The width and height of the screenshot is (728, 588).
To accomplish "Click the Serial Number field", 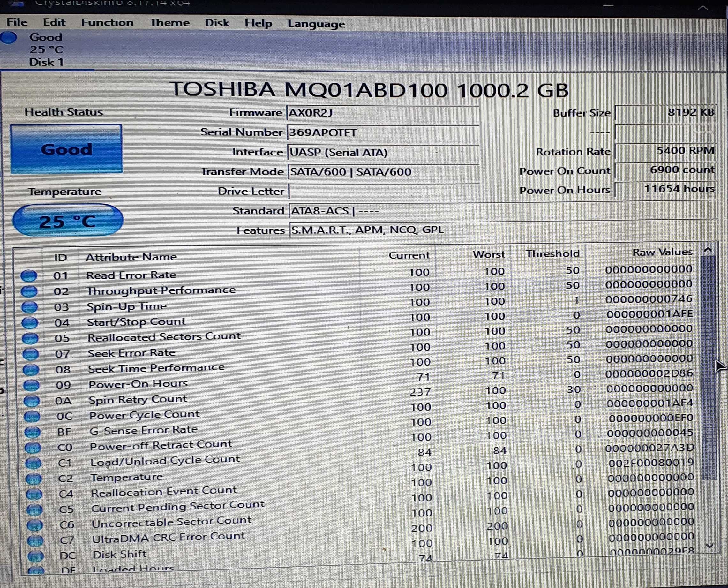I will tap(383, 132).
